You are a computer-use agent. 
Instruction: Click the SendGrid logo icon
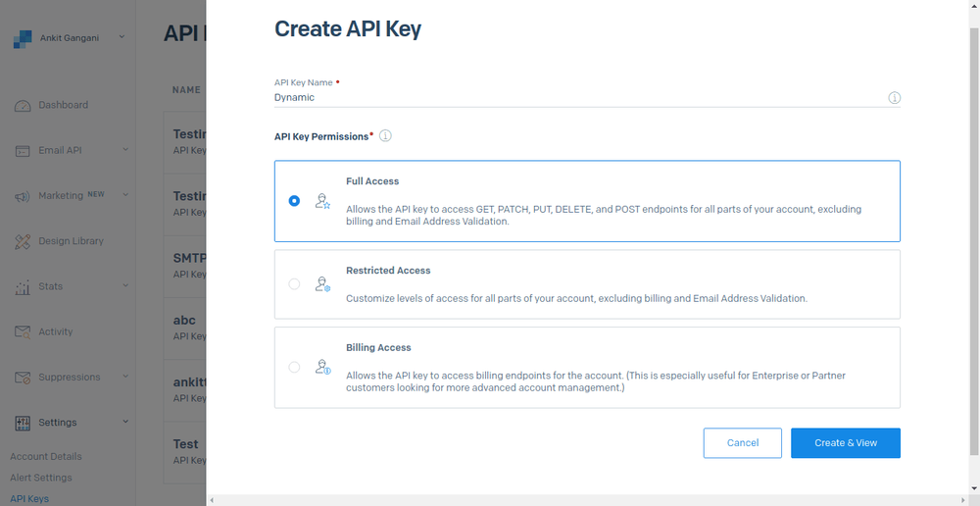point(22,39)
